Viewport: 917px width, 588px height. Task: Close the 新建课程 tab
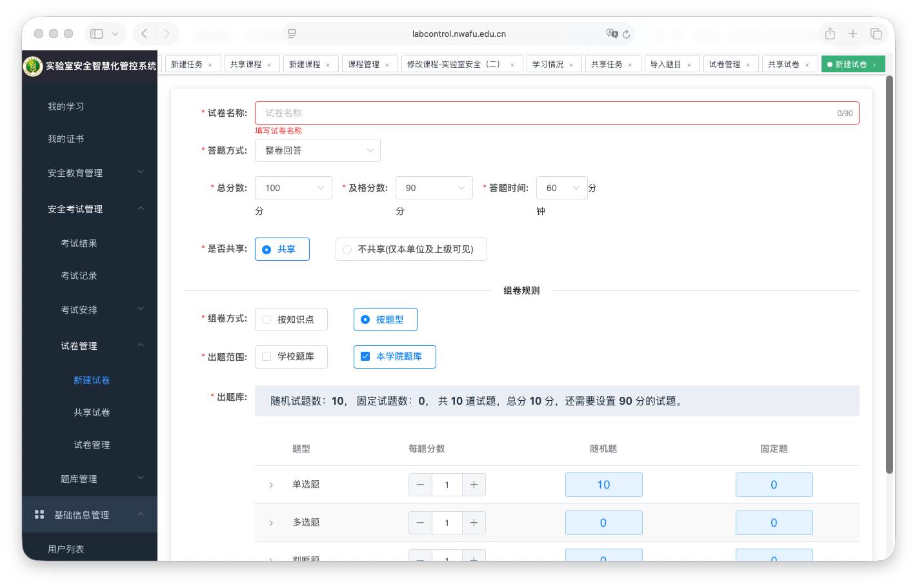coord(328,65)
